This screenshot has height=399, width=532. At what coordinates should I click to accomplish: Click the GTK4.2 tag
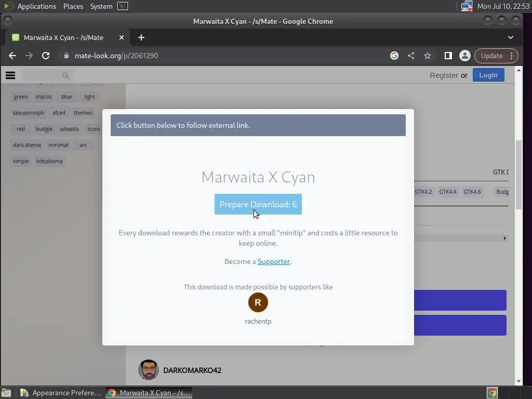(x=423, y=192)
